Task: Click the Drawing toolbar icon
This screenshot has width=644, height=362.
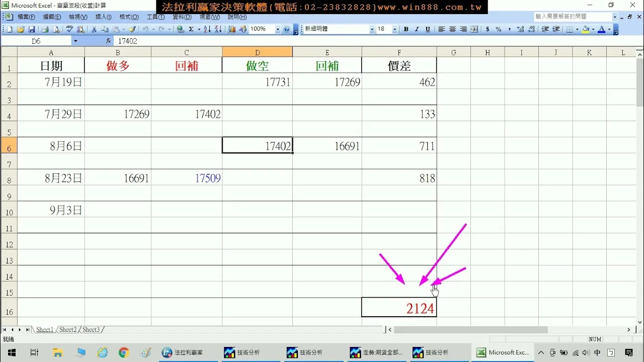Action: click(x=243, y=29)
